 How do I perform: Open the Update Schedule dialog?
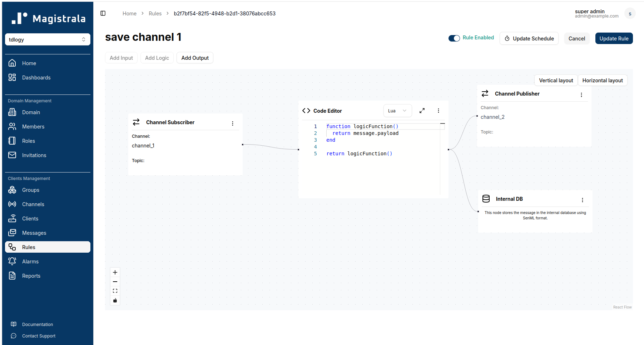tap(529, 38)
